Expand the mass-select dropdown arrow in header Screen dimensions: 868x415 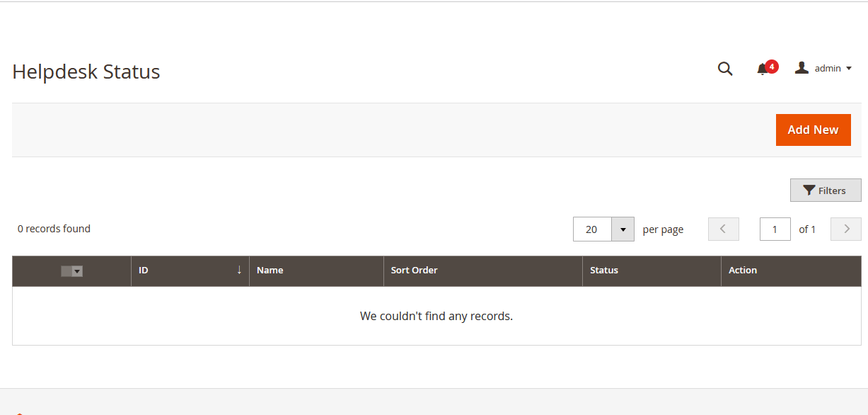(77, 271)
